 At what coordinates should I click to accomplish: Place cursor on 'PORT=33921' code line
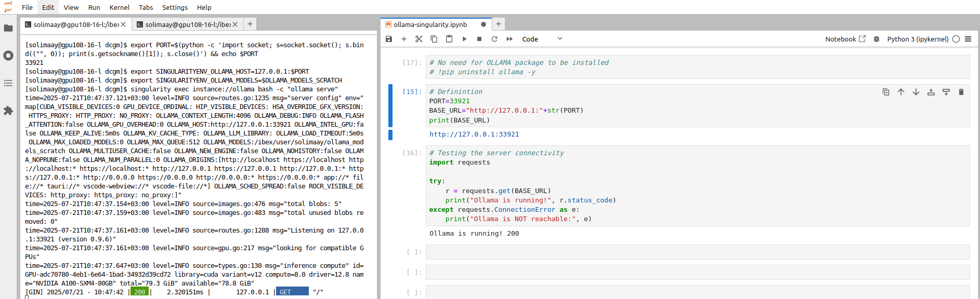pos(450,101)
